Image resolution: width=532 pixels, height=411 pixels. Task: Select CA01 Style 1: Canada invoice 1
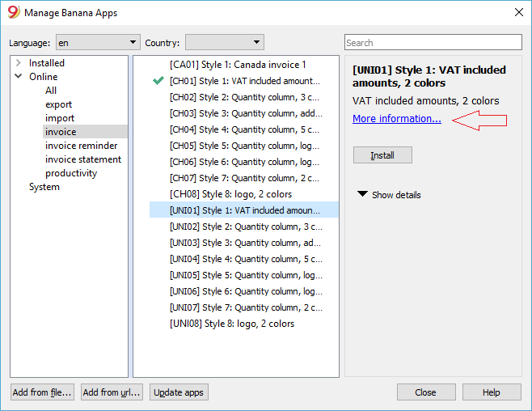pos(238,65)
